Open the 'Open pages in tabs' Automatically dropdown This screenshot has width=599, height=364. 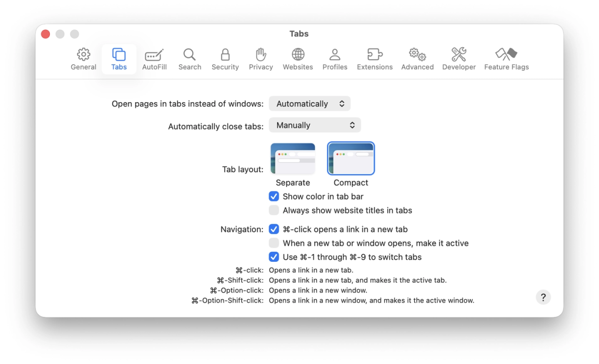tap(309, 104)
